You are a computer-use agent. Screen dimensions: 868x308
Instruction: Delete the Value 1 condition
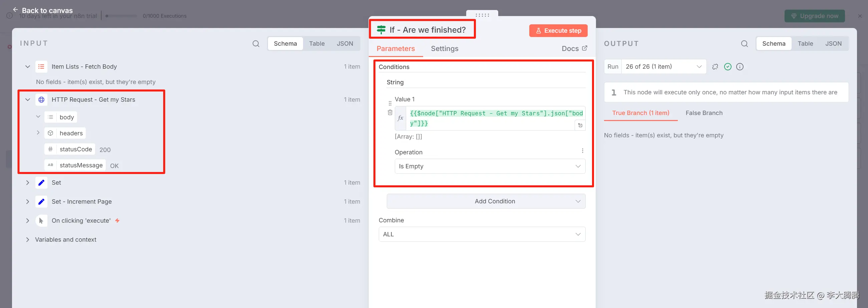(390, 112)
